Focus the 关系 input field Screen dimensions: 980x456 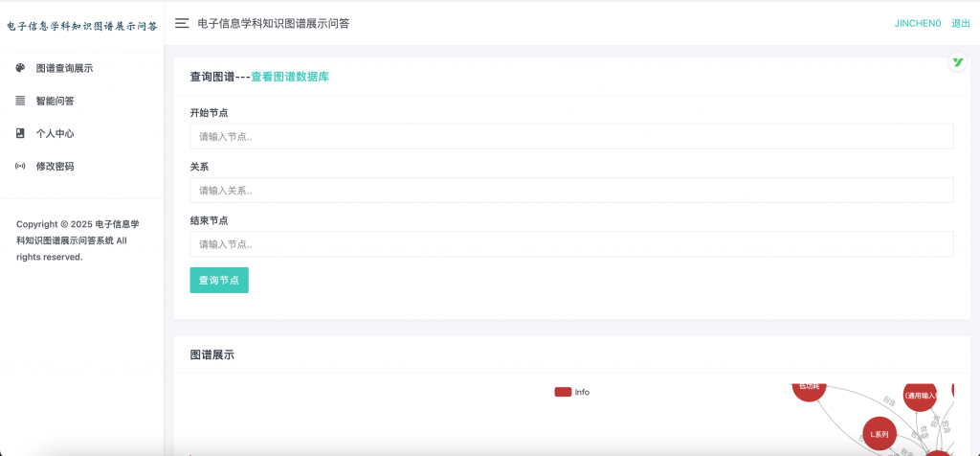coord(572,190)
